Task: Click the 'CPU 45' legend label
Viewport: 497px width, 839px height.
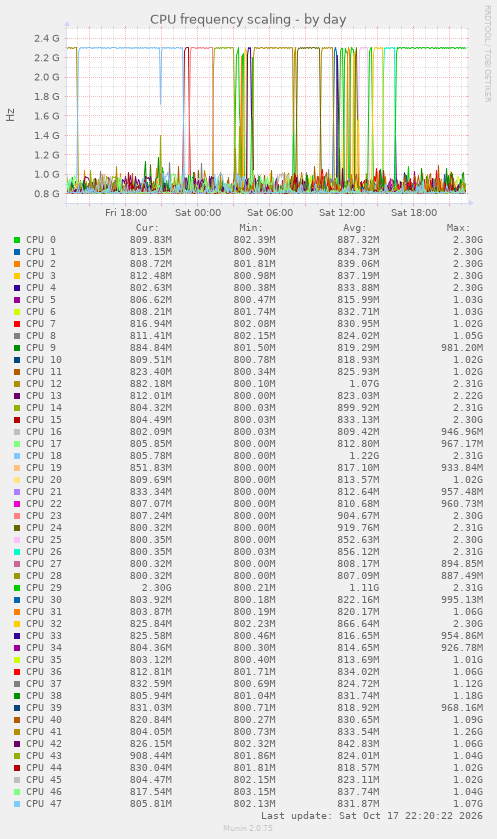Action: tap(44, 780)
